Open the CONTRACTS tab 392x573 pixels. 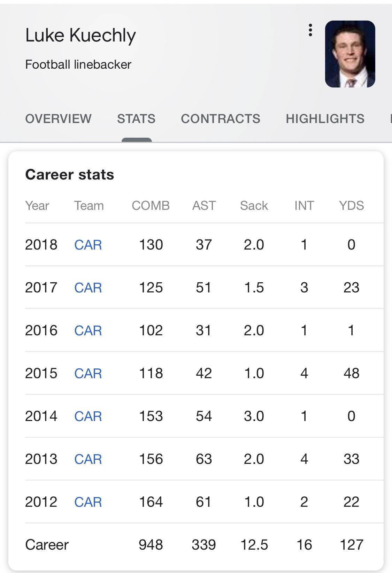point(221,119)
